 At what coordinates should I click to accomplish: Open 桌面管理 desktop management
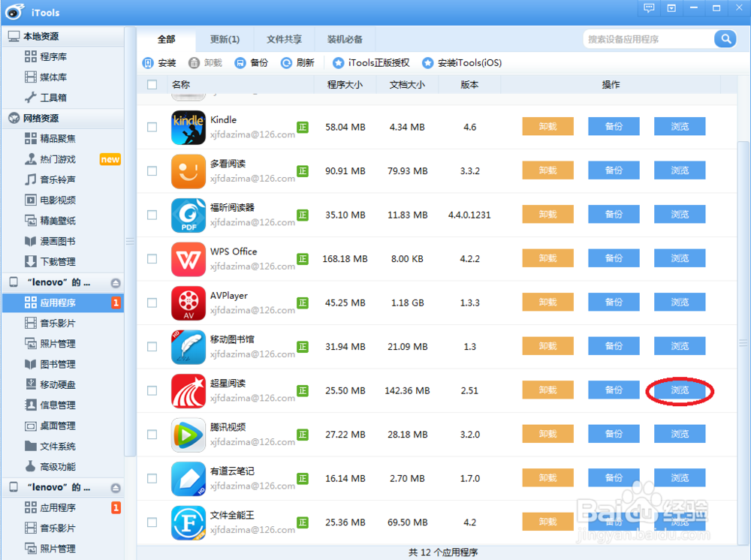pyautogui.click(x=57, y=426)
